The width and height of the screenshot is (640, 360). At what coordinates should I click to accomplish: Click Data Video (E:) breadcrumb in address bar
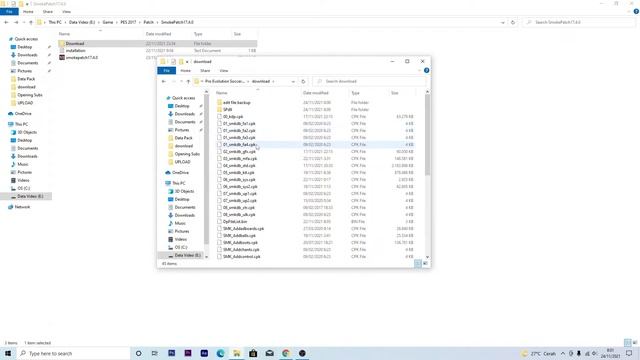[82, 22]
